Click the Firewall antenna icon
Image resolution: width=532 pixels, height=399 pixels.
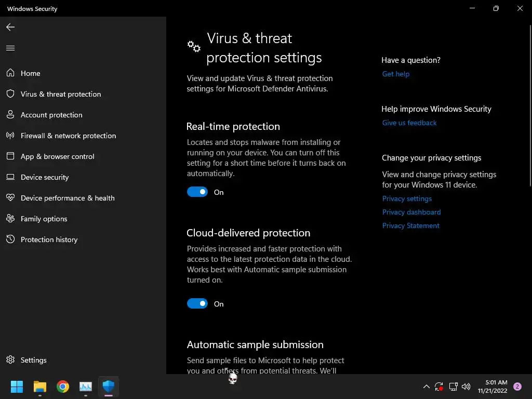[x=10, y=136]
